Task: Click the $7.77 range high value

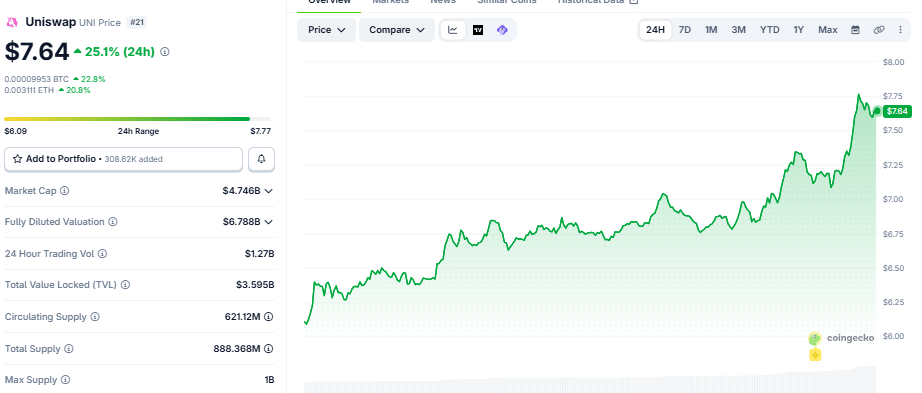Action: point(260,131)
